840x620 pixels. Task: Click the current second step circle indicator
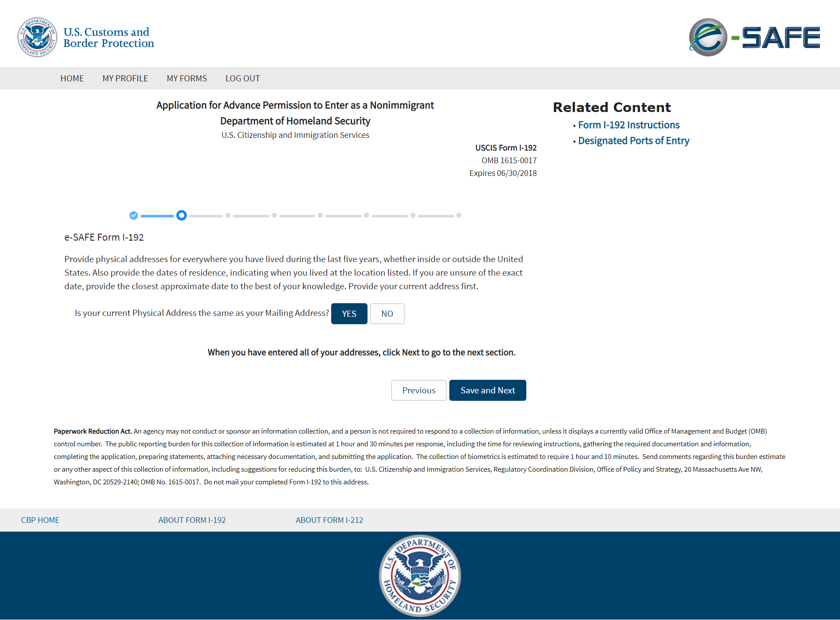tap(182, 215)
